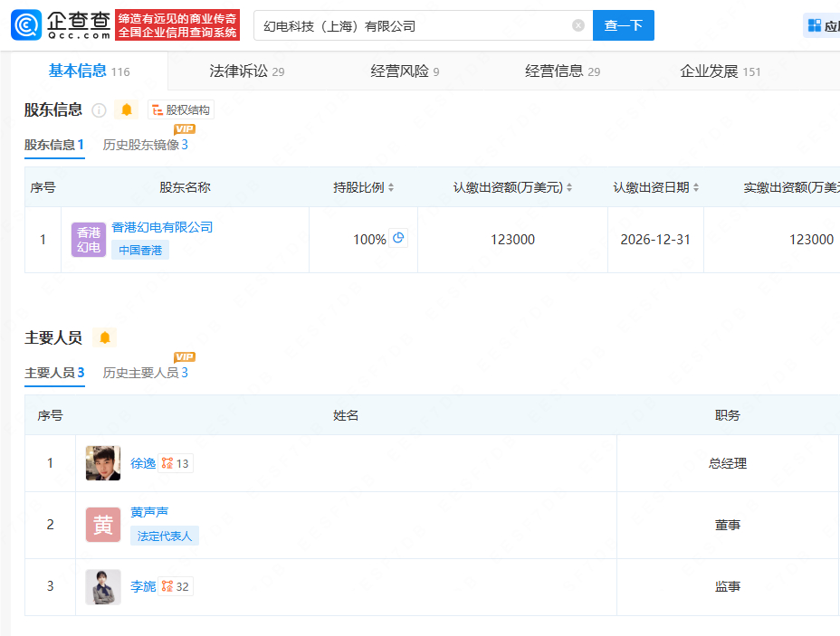Clear the search box text

[x=578, y=25]
